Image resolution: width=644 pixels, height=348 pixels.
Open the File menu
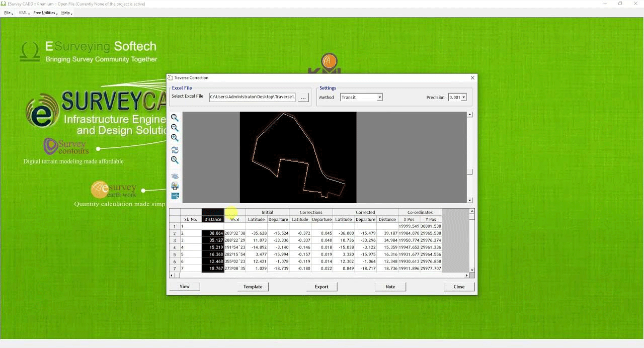coord(8,13)
